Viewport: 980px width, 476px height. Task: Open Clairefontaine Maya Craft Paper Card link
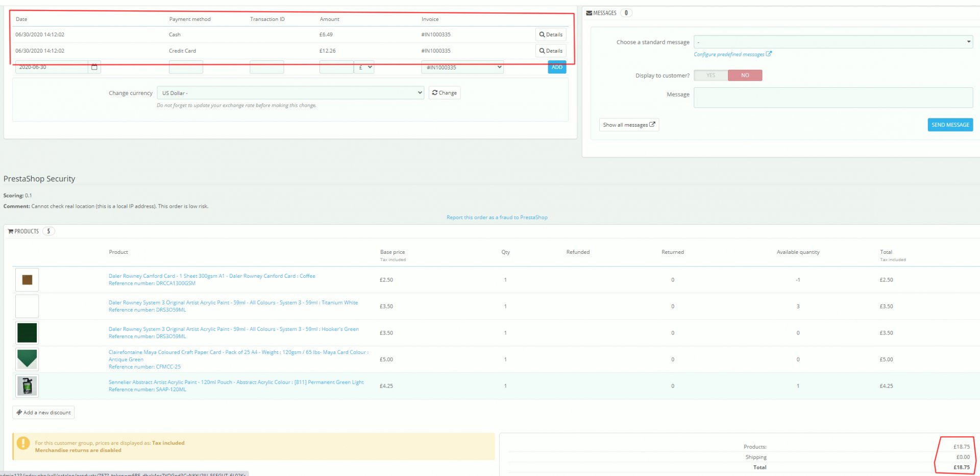tap(238, 356)
